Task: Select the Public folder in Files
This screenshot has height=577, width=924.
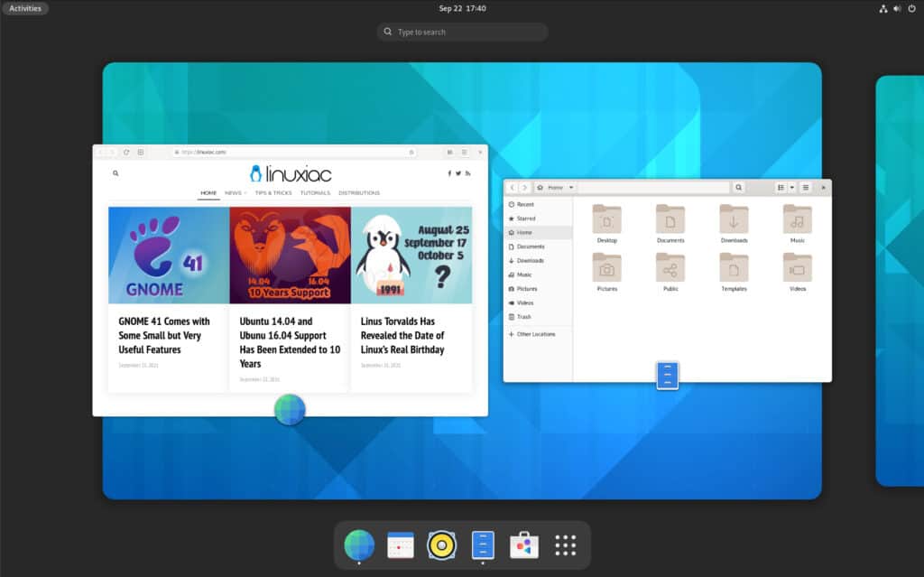Action: pyautogui.click(x=670, y=272)
